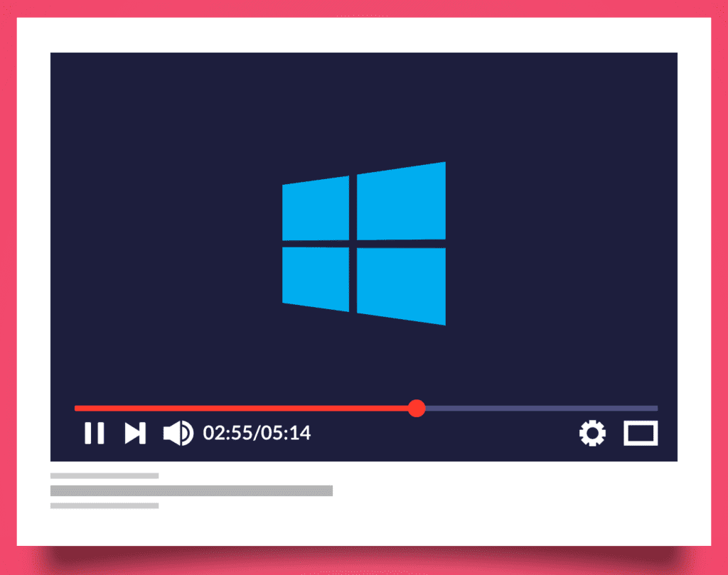Click the 02:55/05:14 time display
The height and width of the screenshot is (575, 728).
[257, 433]
